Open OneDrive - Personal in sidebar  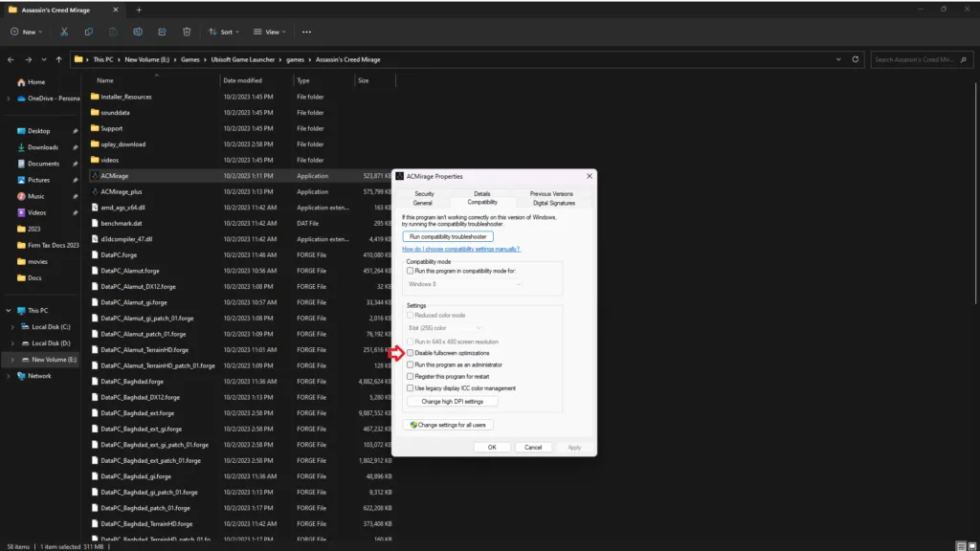click(49, 99)
